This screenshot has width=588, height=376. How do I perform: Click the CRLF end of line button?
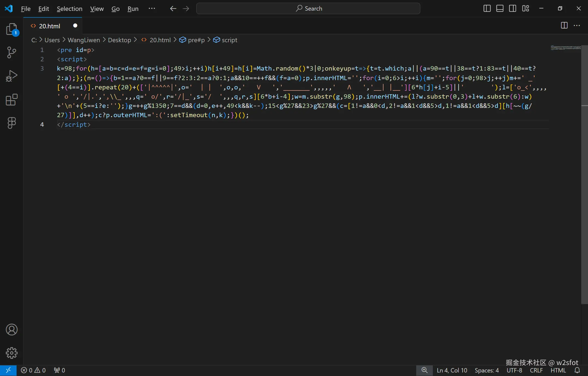point(536,370)
